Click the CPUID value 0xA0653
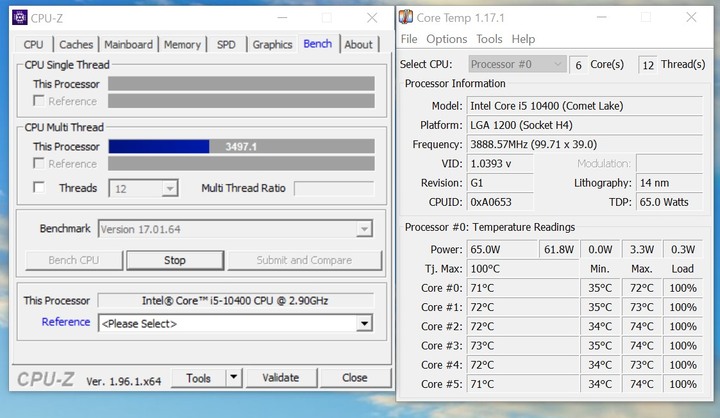This screenshot has height=418, width=720. 500,202
